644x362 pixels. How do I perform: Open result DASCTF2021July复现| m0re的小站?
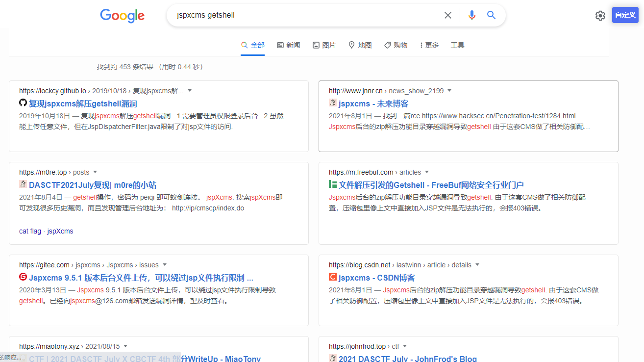(93, 185)
